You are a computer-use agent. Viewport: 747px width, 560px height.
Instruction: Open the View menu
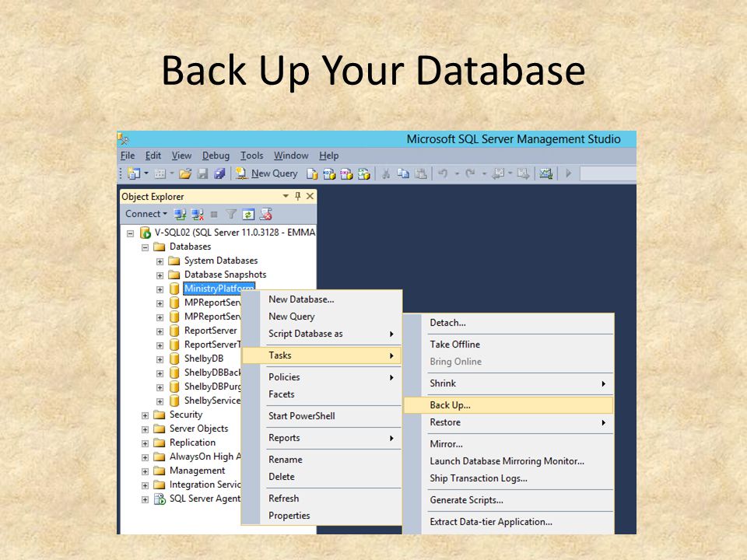coord(181,156)
